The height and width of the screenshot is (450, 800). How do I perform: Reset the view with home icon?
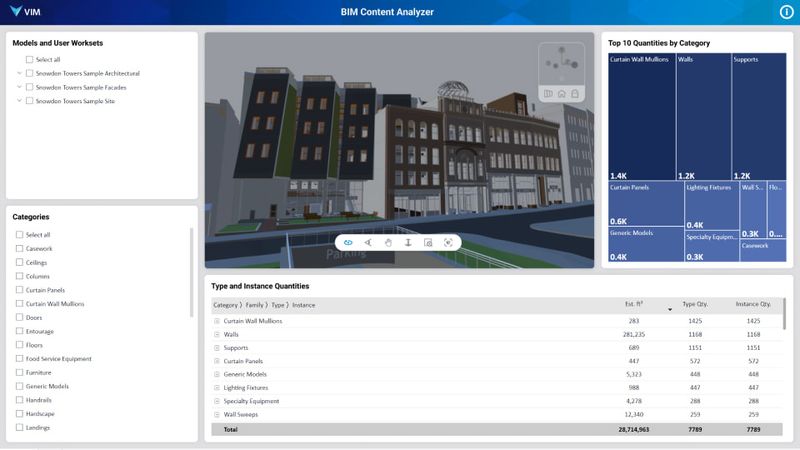[x=561, y=94]
